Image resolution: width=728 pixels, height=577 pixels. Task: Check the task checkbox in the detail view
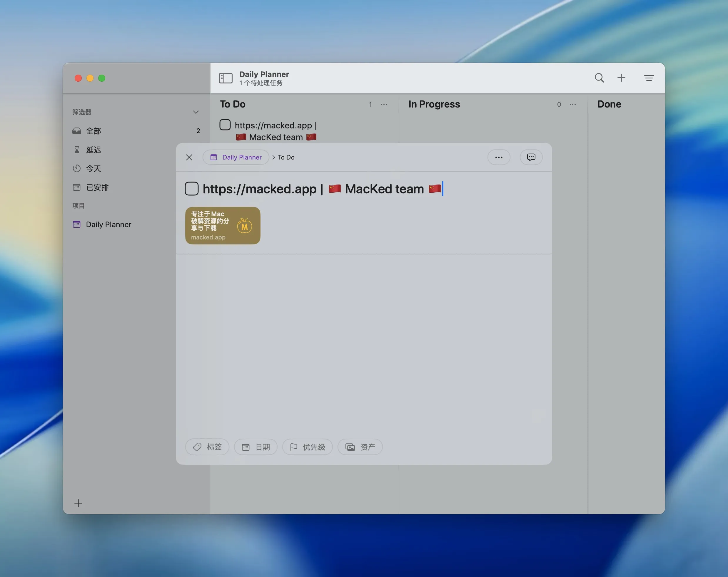[x=191, y=189]
